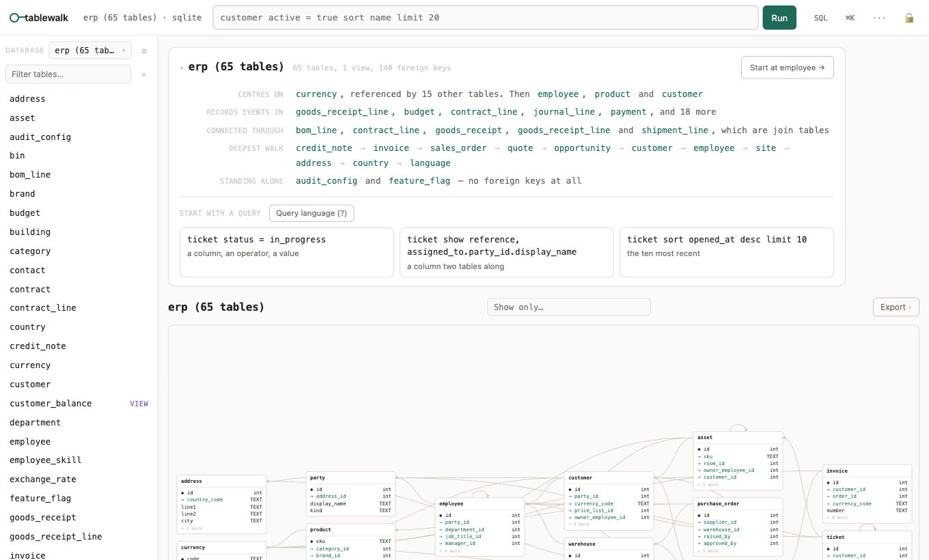
Task: Open the more options ellipsis menu
Action: [879, 18]
